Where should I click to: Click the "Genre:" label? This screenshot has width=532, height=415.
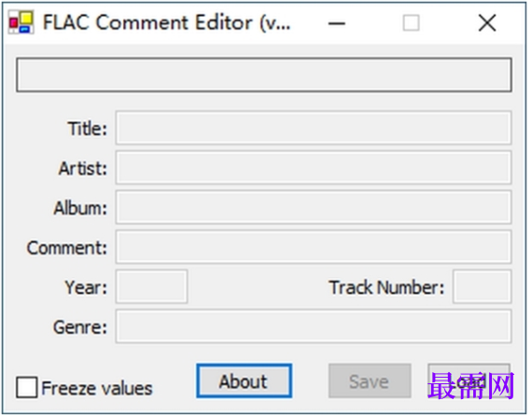click(80, 327)
